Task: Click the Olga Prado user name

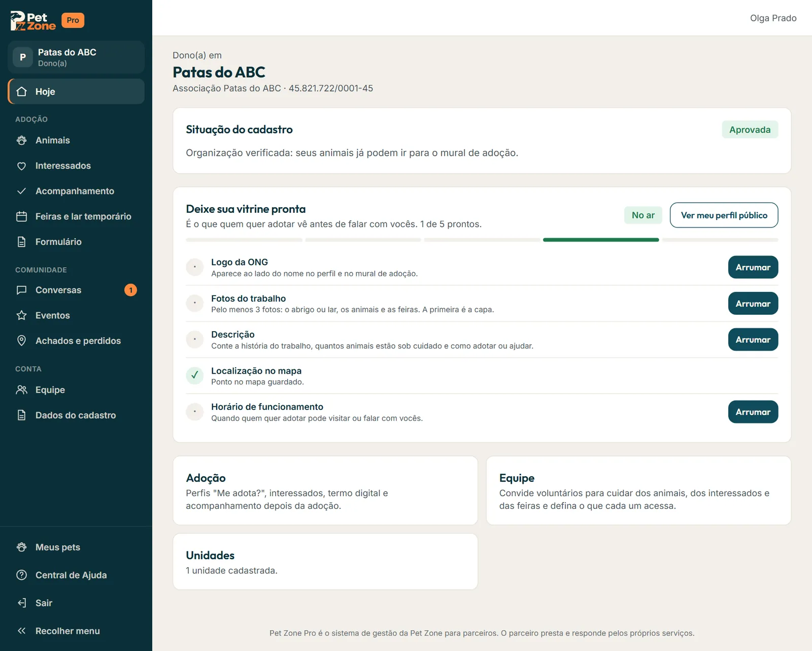Action: pyautogui.click(x=773, y=18)
